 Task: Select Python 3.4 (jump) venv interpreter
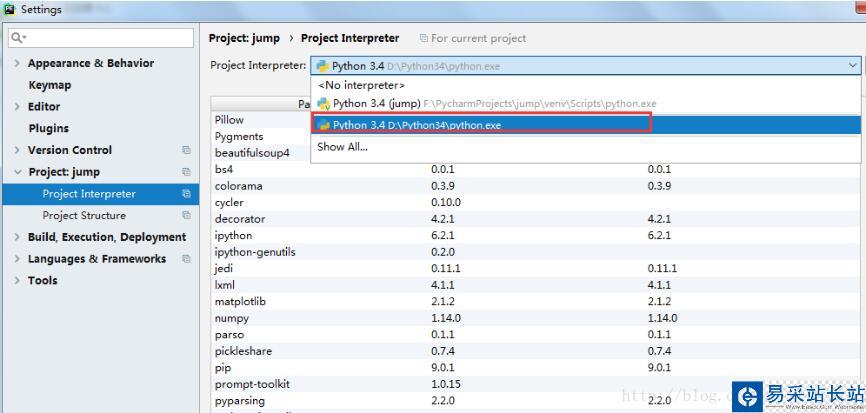coord(585,103)
